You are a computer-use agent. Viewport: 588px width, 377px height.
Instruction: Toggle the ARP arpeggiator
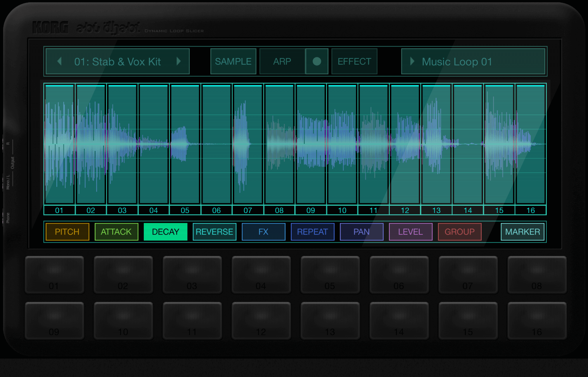pos(282,61)
